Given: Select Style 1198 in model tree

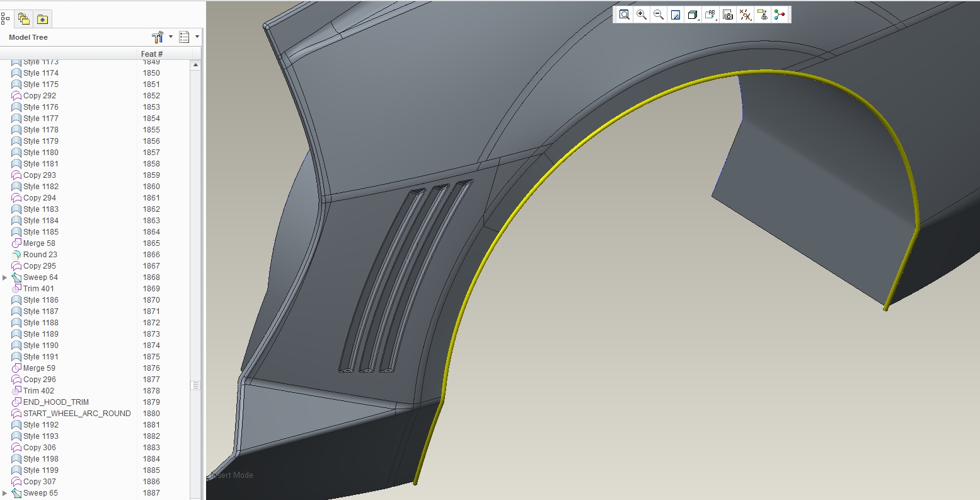Looking at the screenshot, I should pyautogui.click(x=41, y=459).
